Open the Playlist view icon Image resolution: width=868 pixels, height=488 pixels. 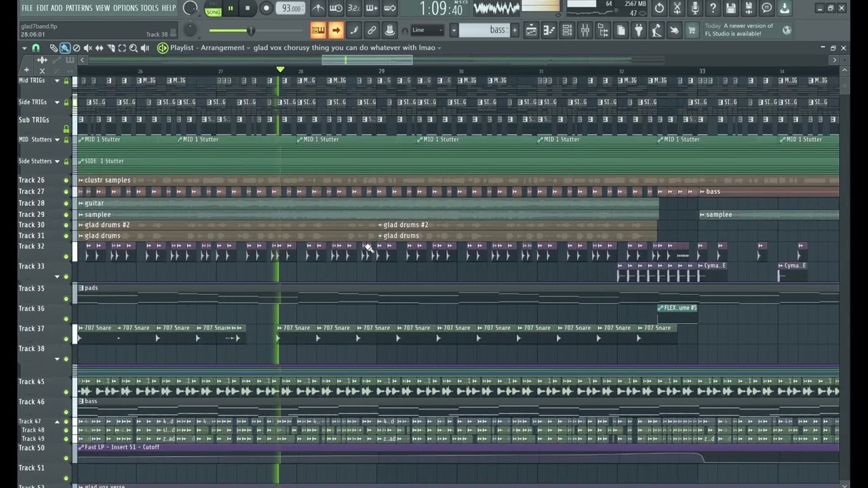point(531,30)
